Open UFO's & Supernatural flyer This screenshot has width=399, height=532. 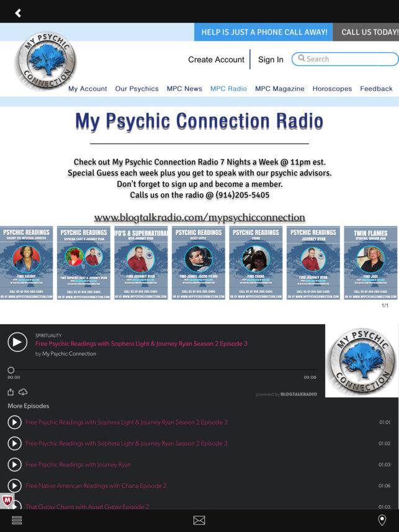(x=141, y=263)
